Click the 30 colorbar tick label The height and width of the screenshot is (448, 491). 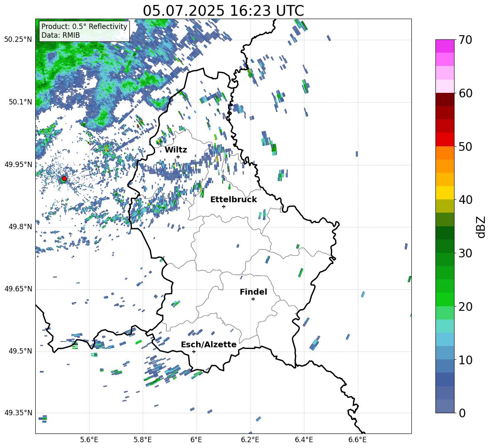(465, 253)
